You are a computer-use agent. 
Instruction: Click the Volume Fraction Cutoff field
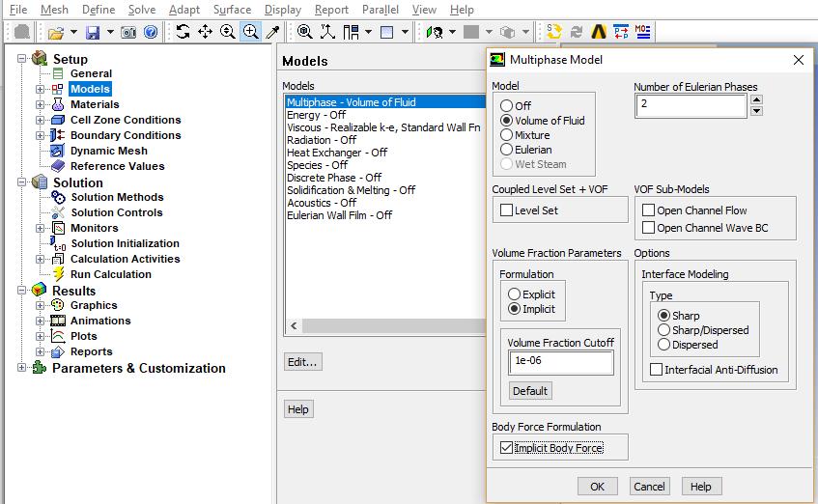[x=561, y=362]
